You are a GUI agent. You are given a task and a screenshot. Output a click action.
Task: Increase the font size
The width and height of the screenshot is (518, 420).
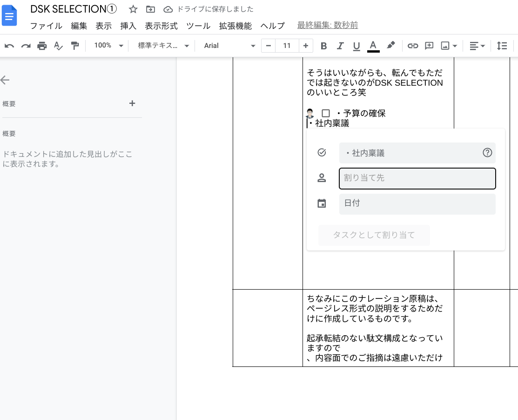click(x=306, y=46)
